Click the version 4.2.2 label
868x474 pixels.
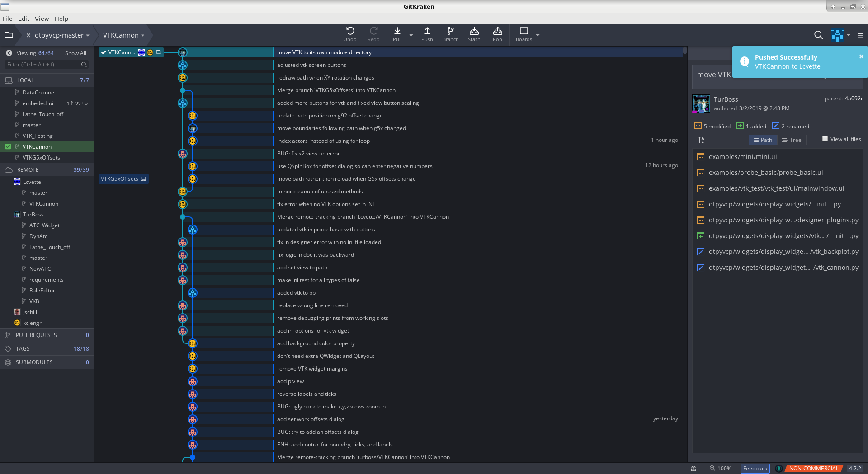(x=855, y=469)
